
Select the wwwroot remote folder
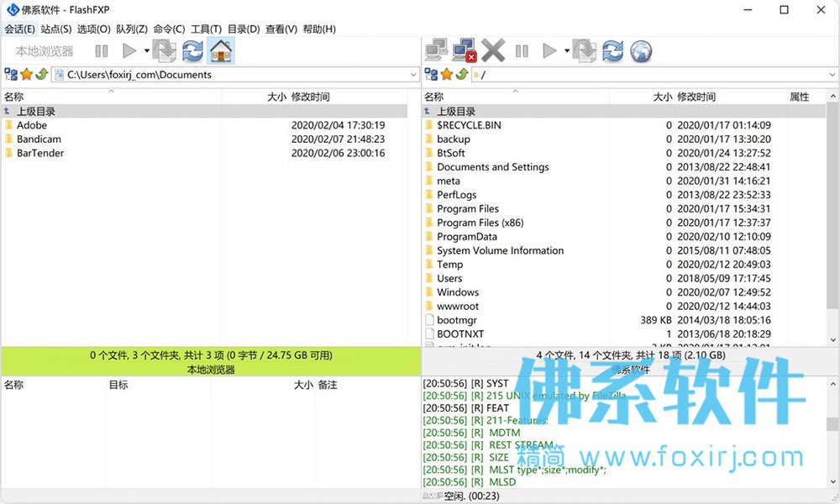[x=624, y=307]
